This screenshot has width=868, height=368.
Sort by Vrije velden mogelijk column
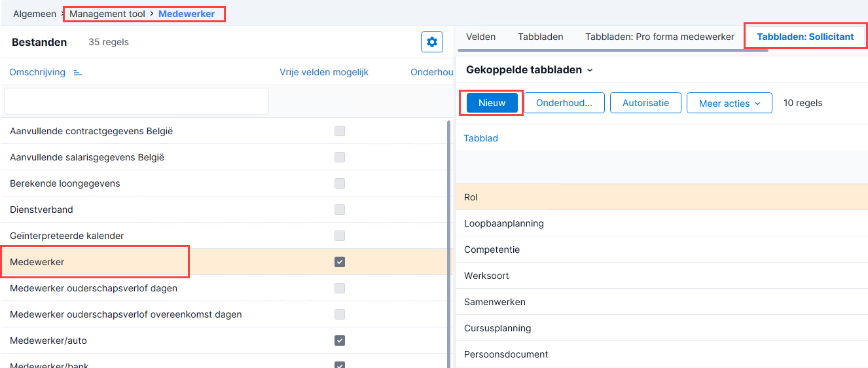point(324,72)
